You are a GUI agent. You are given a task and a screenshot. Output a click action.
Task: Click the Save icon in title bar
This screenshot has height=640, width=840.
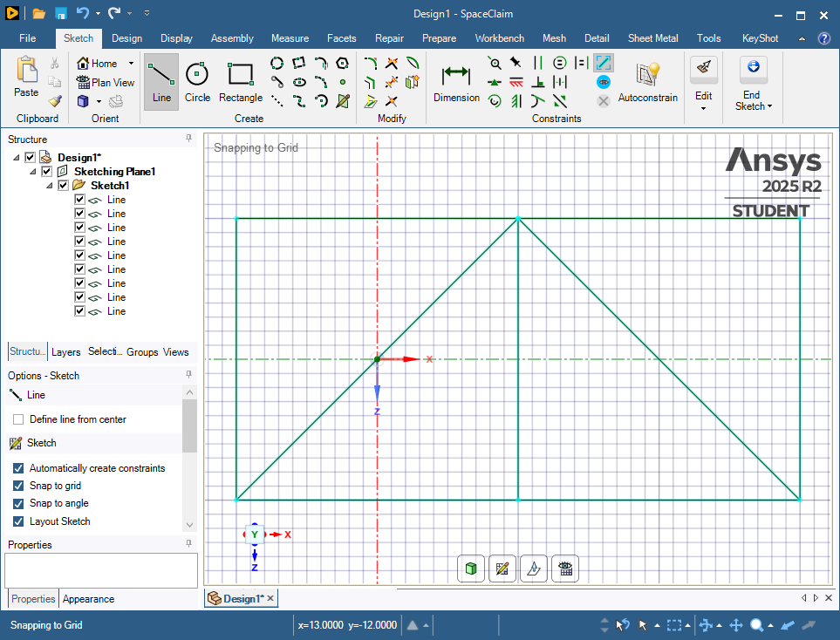(61, 14)
